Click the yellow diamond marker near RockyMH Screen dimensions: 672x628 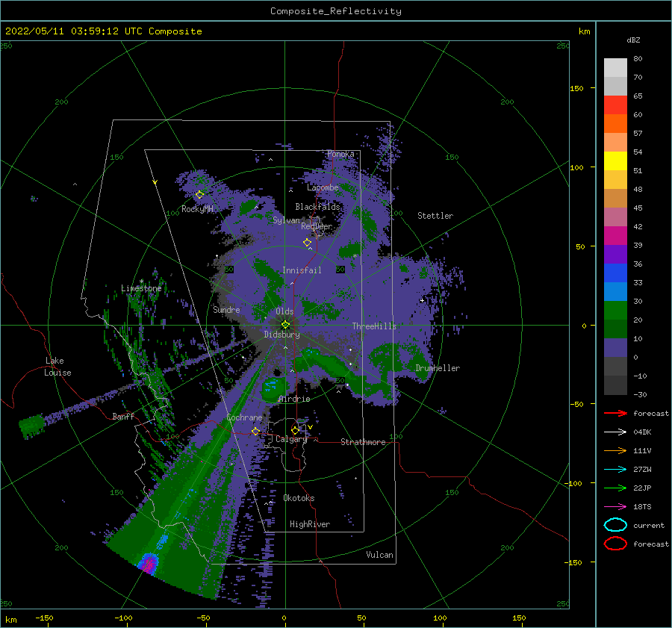199,195
